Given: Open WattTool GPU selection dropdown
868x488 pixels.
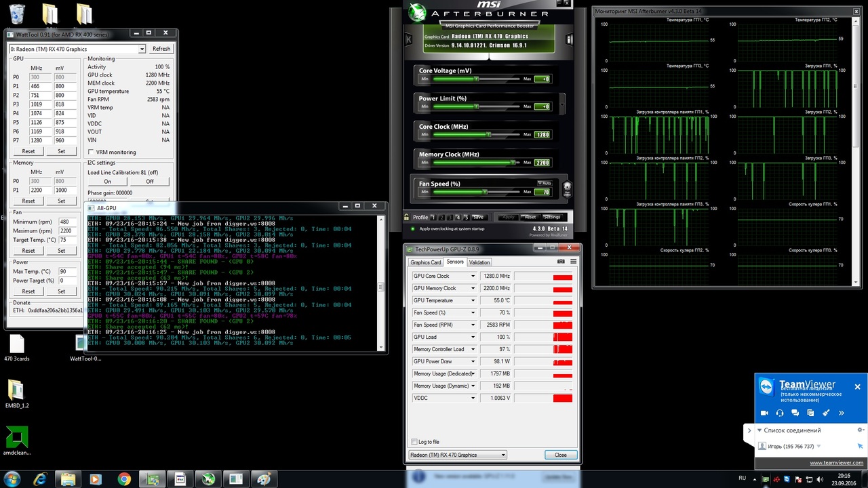Looking at the screenshot, I should click(x=142, y=49).
